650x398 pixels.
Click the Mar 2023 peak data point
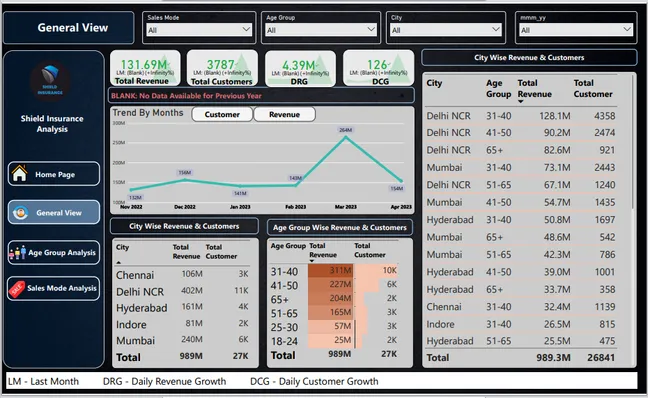pyautogui.click(x=346, y=137)
